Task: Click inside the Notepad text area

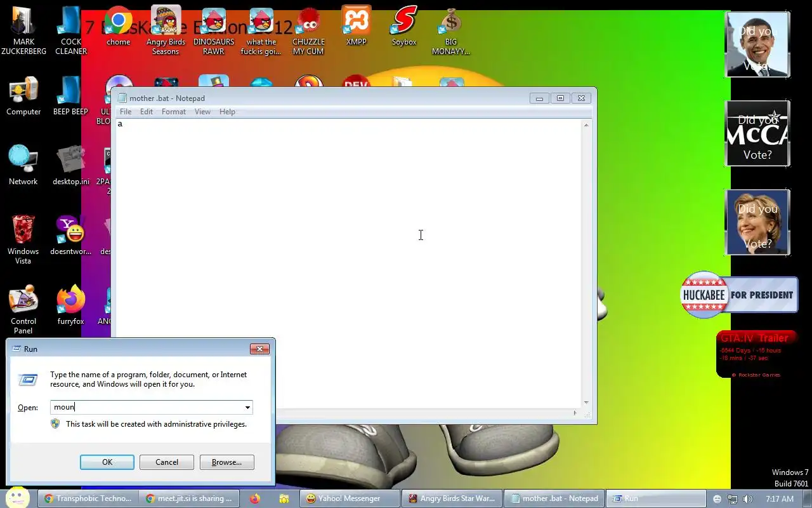Action: pyautogui.click(x=348, y=263)
